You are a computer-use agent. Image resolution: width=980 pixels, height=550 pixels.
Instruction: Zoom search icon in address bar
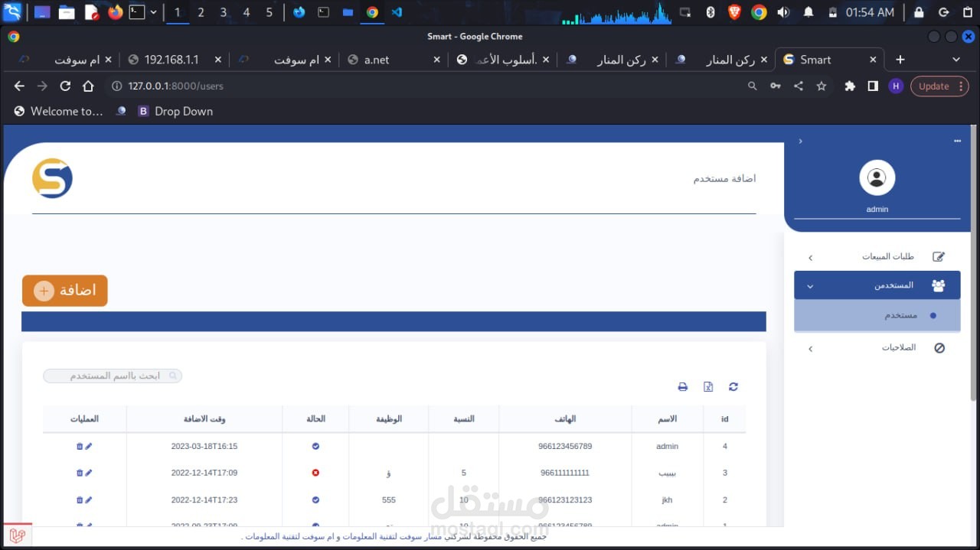coord(753,86)
